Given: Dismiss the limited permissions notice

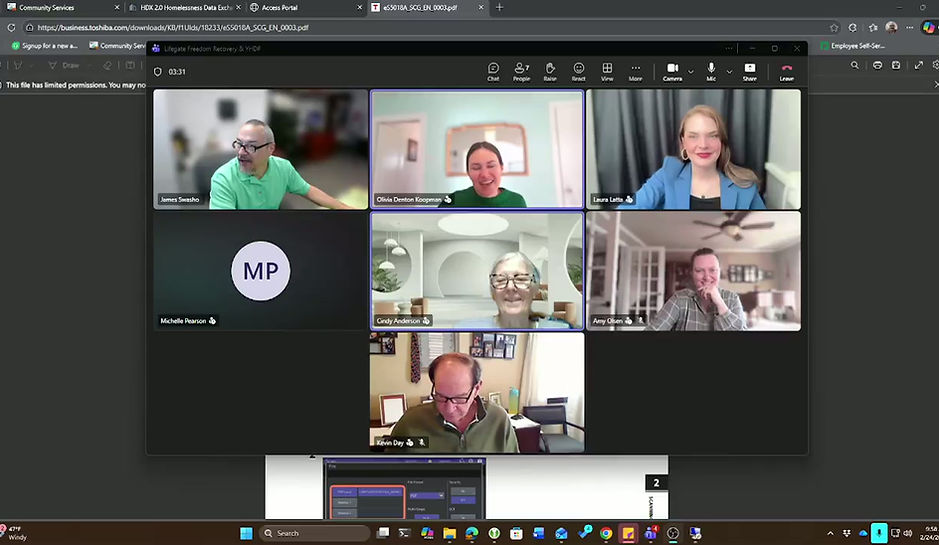Looking at the screenshot, I should 936,85.
